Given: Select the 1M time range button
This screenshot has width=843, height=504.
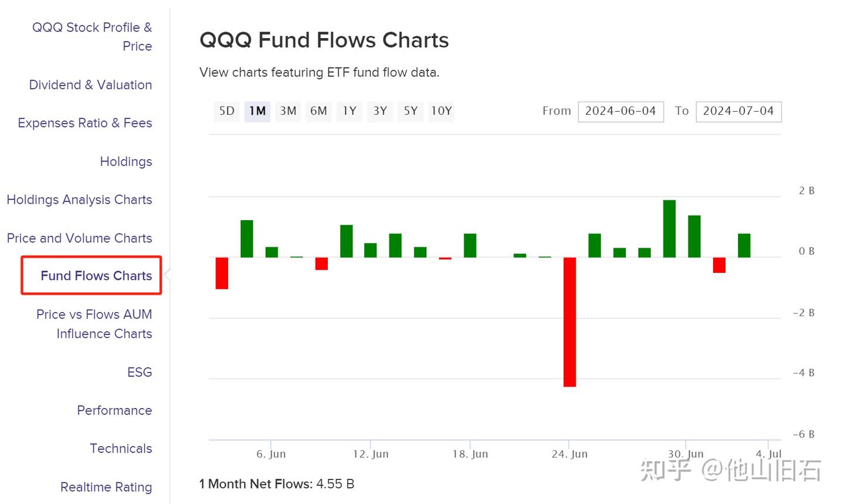Looking at the screenshot, I should 257,111.
